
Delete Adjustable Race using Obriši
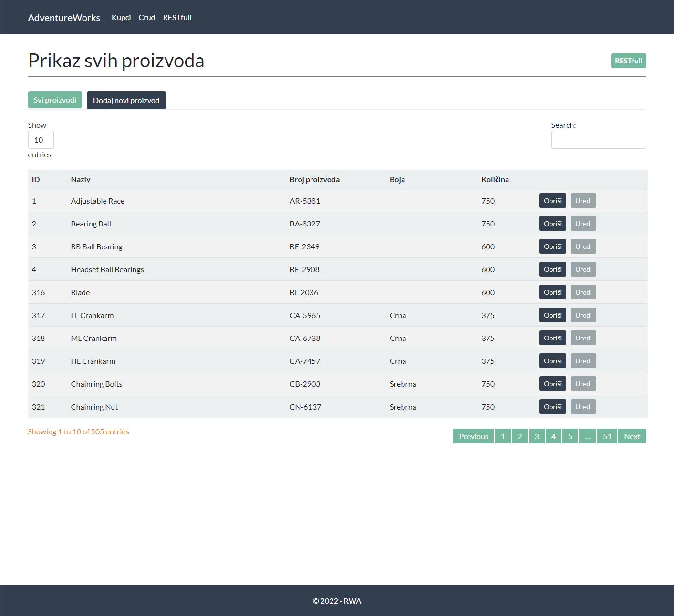click(552, 200)
